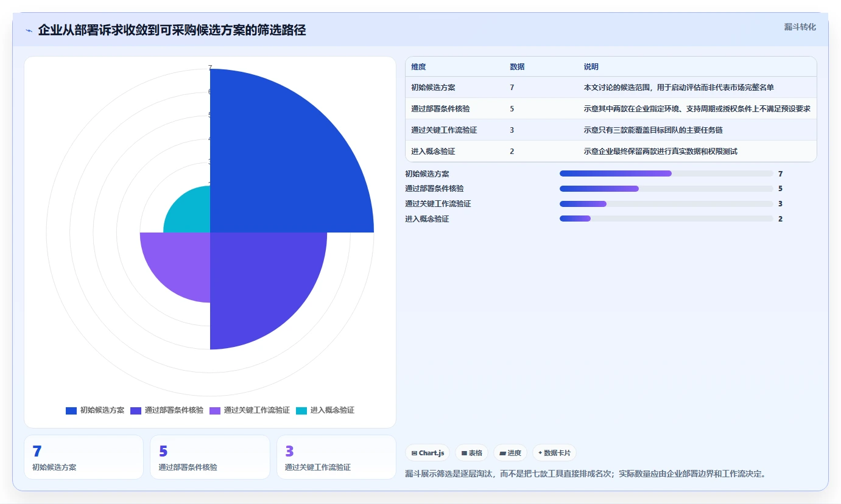
Task: Click the description starting 示意企业最终保留两款
Action: click(660, 152)
